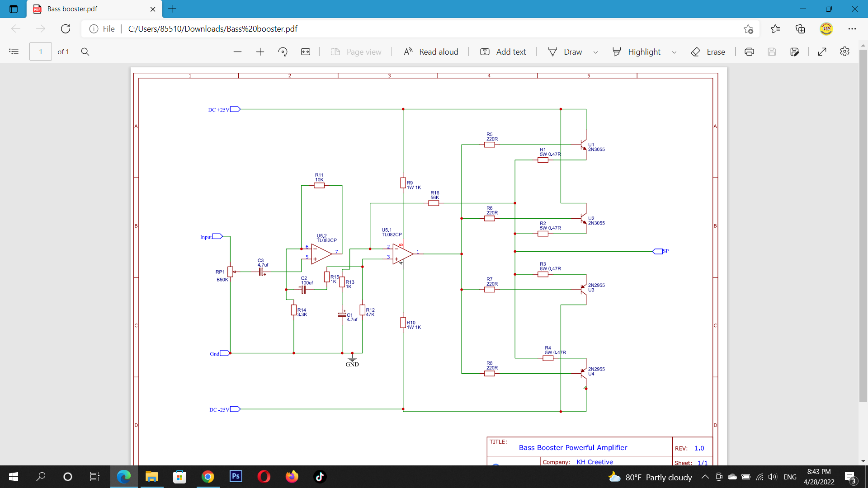Print the PDF document
Image resolution: width=868 pixels, height=488 pixels.
749,52
